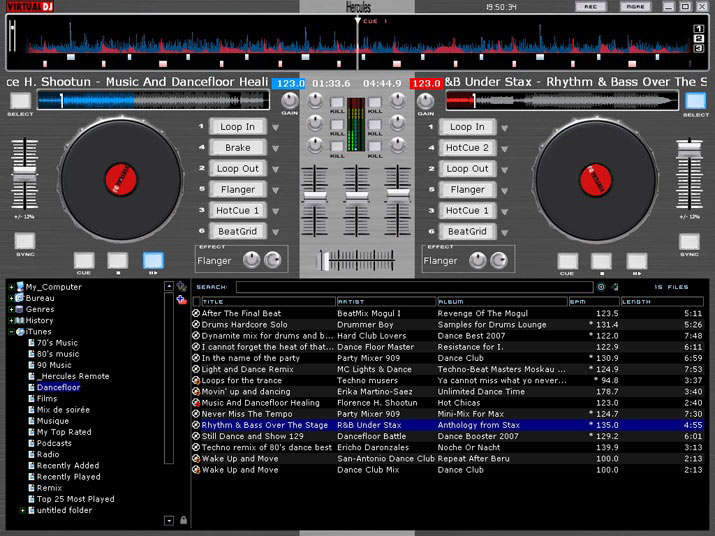Screen dimensions: 715x536
Task: Open dropdown next to left Brake
Action: point(275,149)
